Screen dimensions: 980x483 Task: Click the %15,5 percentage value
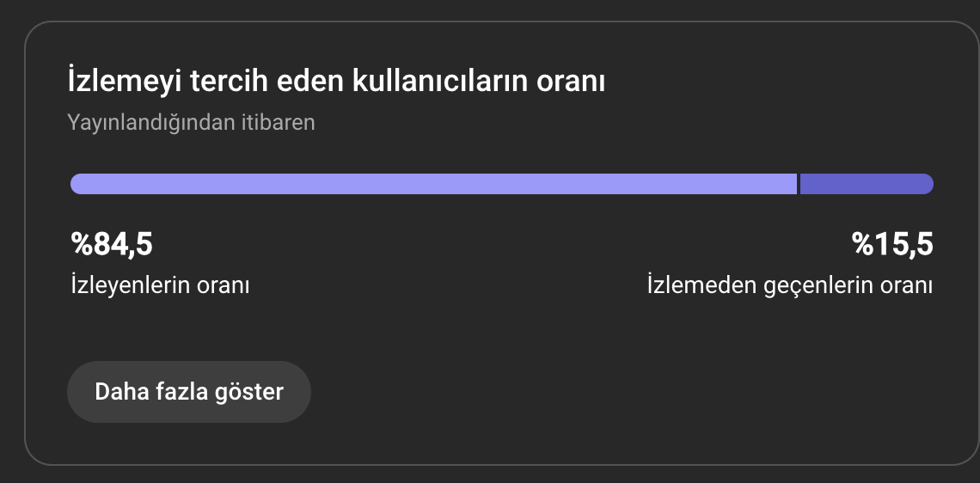(x=892, y=244)
